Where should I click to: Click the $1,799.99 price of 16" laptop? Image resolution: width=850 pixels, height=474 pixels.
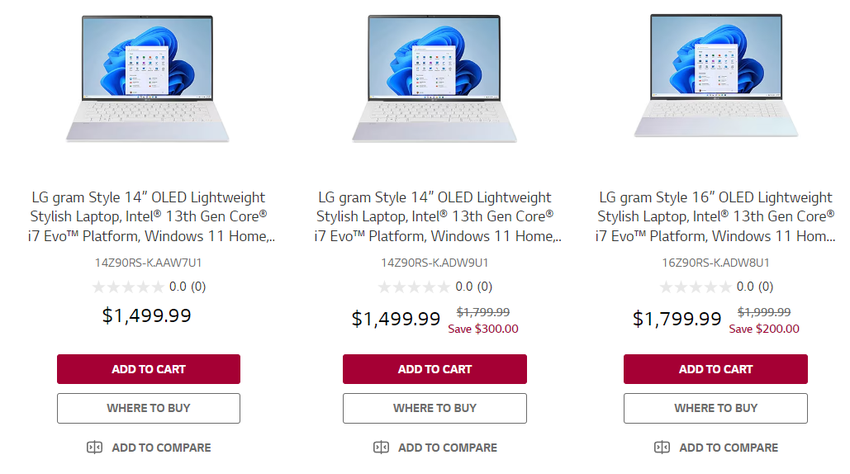676,319
